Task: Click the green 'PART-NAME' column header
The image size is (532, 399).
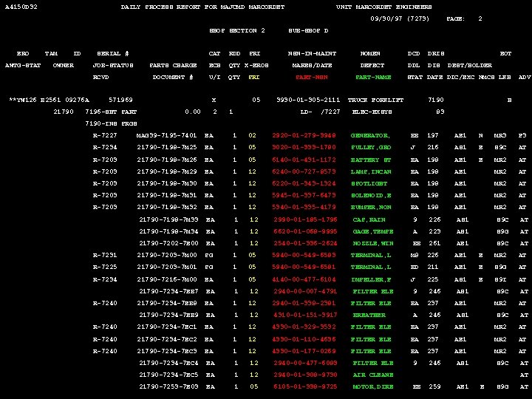Action: point(373,78)
